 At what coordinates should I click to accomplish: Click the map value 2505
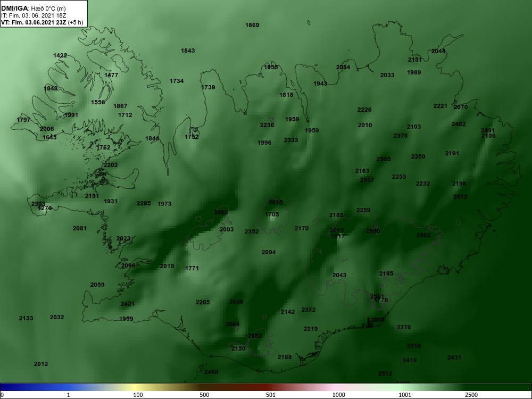[x=384, y=159]
